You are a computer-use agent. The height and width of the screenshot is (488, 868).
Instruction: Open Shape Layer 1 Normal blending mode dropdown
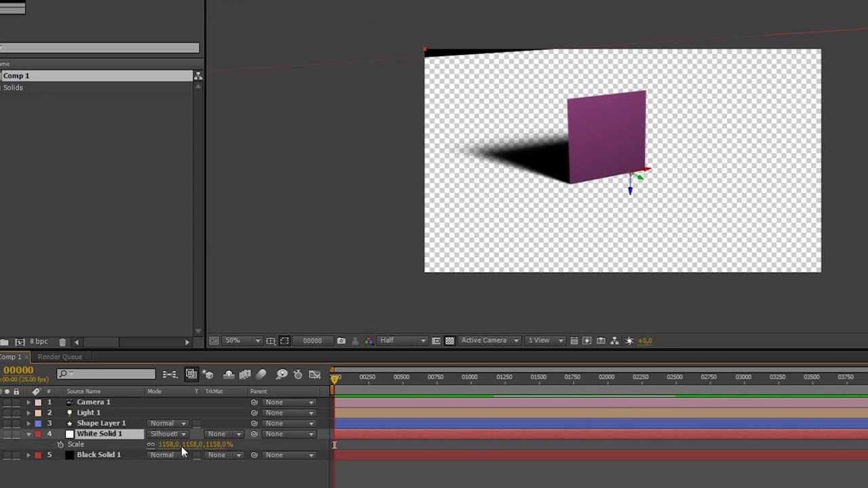click(167, 424)
